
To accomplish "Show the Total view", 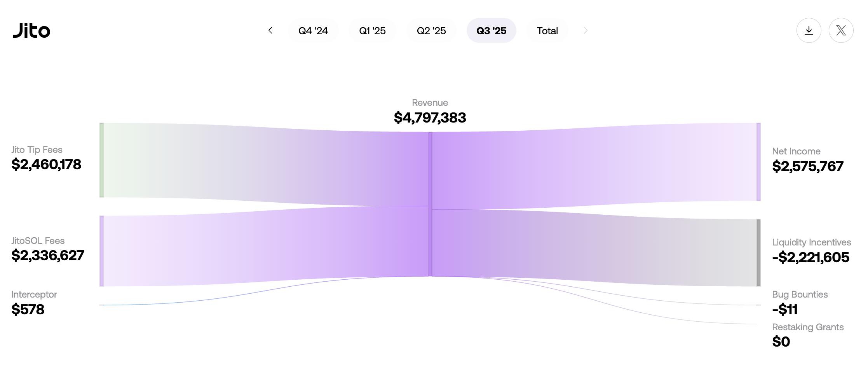I will pos(547,31).
